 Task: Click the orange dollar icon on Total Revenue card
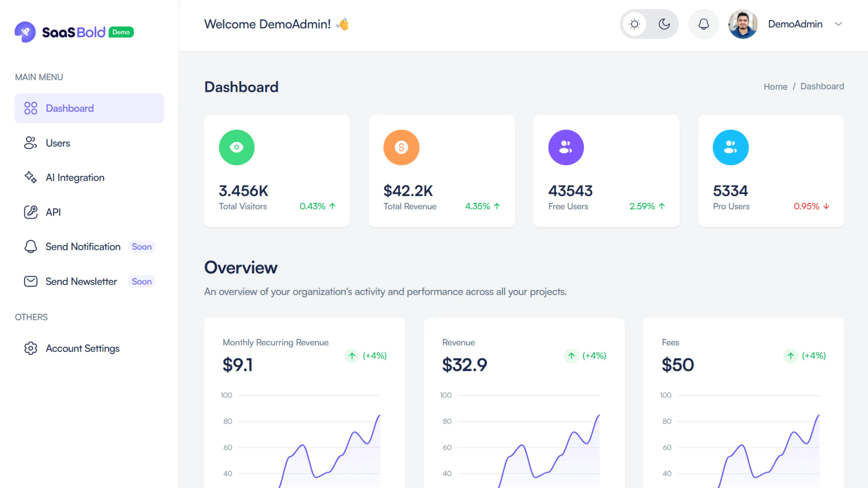click(x=401, y=147)
